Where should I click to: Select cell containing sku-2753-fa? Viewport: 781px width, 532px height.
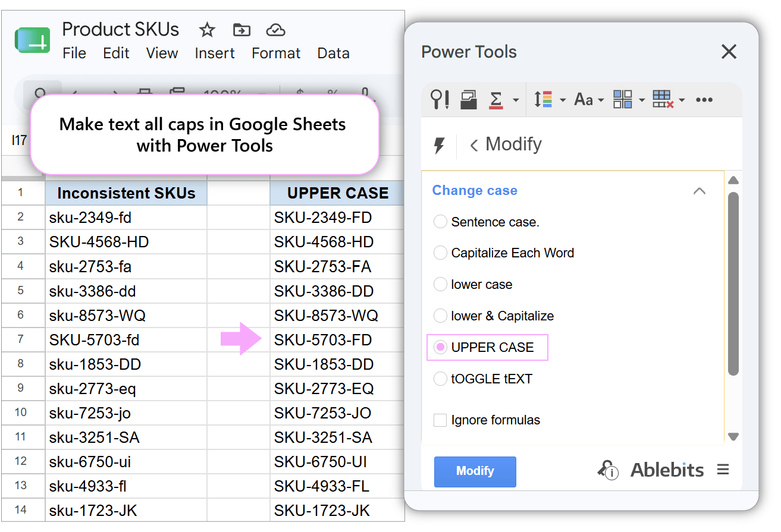pyautogui.click(x=126, y=266)
